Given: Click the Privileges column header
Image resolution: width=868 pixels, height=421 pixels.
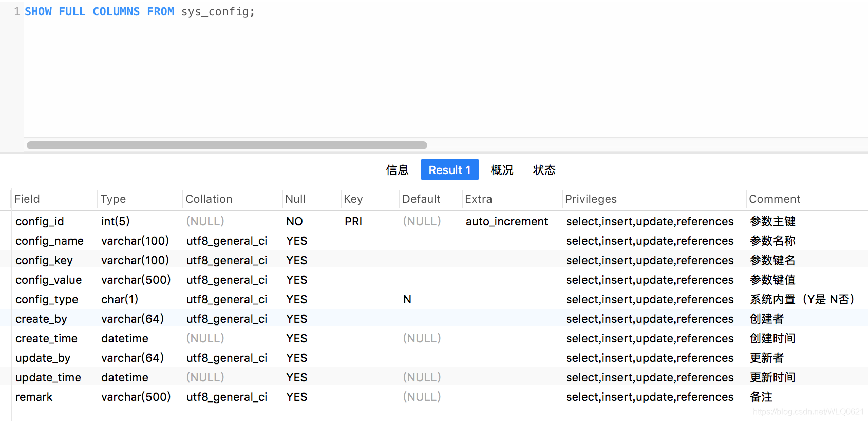Looking at the screenshot, I should click(591, 199).
